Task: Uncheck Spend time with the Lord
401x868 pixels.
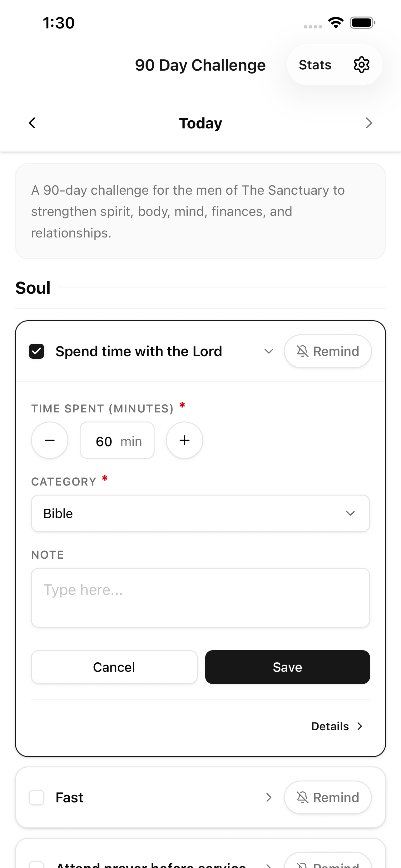Action: click(36, 351)
